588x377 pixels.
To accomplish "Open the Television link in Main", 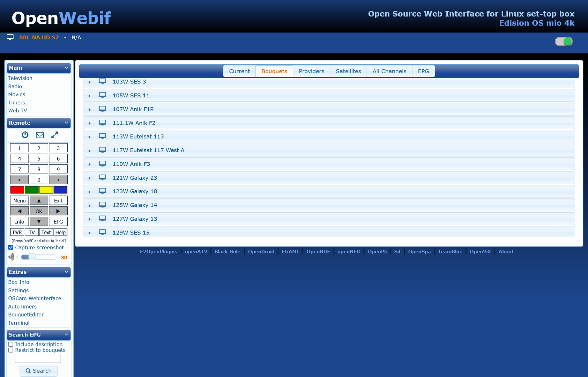I will pos(20,78).
